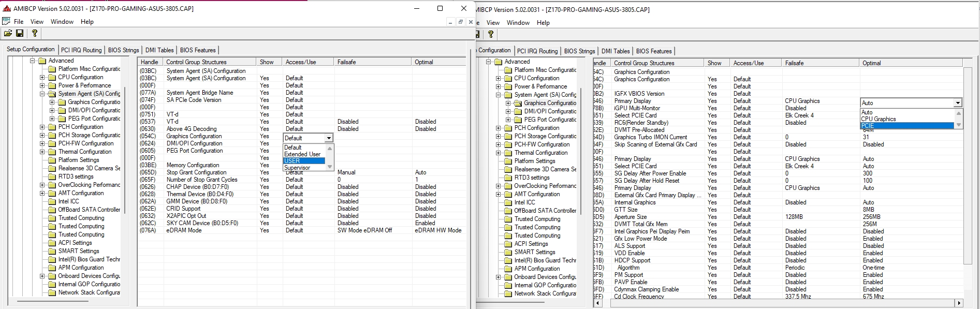
Task: Switch to BIOS Strings tab in left window
Action: point(123,50)
